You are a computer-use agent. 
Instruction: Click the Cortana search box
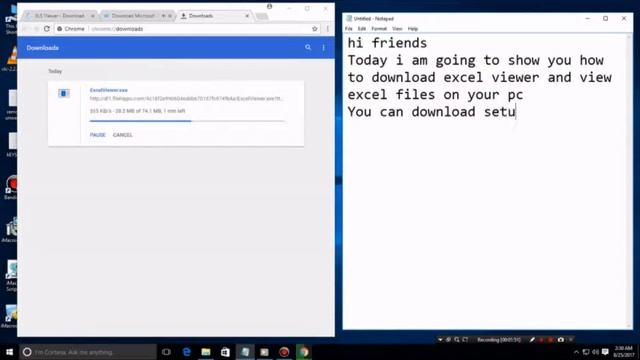[x=88, y=352]
